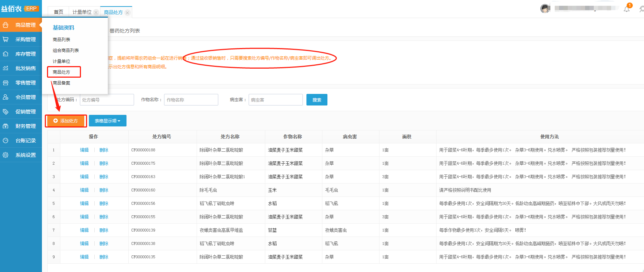Select the 批发销售 chart icon

click(6, 68)
